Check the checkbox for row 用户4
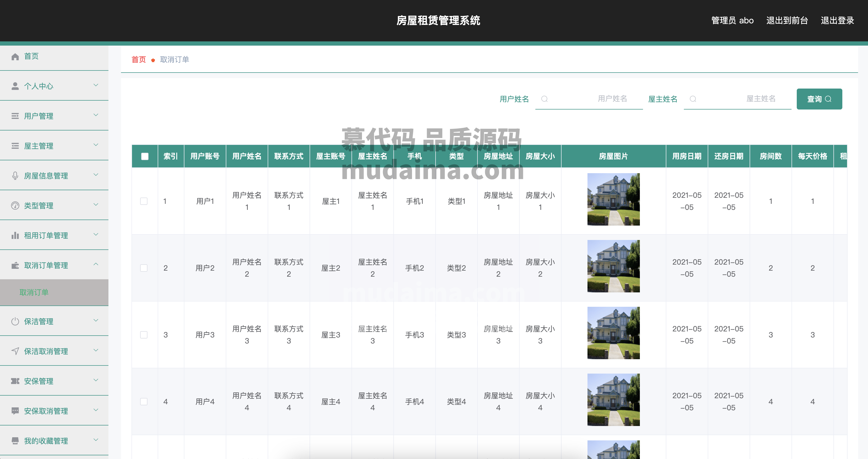The height and width of the screenshot is (459, 868). pyautogui.click(x=144, y=401)
